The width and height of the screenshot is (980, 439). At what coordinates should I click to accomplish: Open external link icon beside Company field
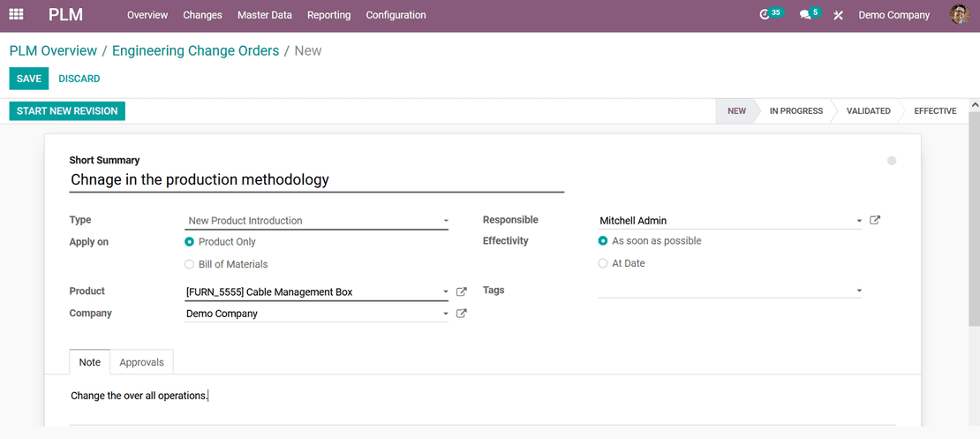coord(461,314)
